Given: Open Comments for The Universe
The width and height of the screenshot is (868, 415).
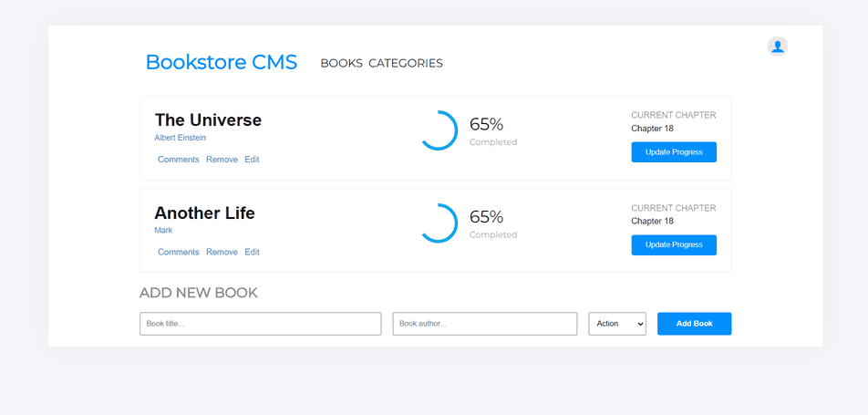Looking at the screenshot, I should click(x=179, y=160).
